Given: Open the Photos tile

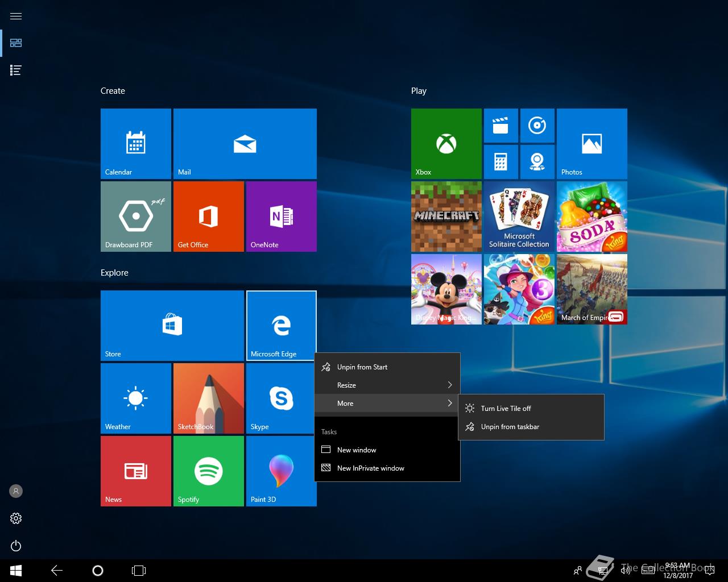Looking at the screenshot, I should point(592,144).
